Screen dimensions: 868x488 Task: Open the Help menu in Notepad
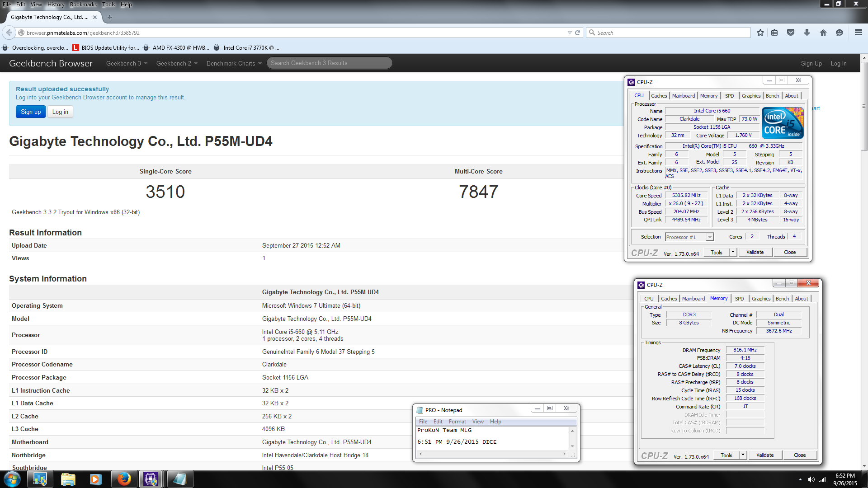coord(495,422)
